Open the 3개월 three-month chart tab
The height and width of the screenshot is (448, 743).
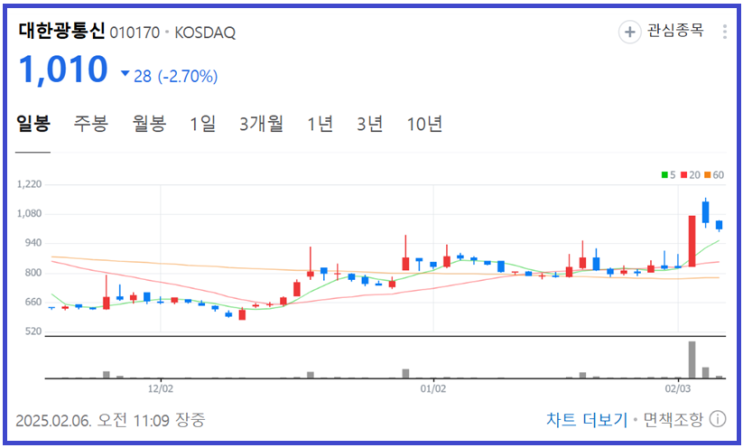tap(261, 124)
